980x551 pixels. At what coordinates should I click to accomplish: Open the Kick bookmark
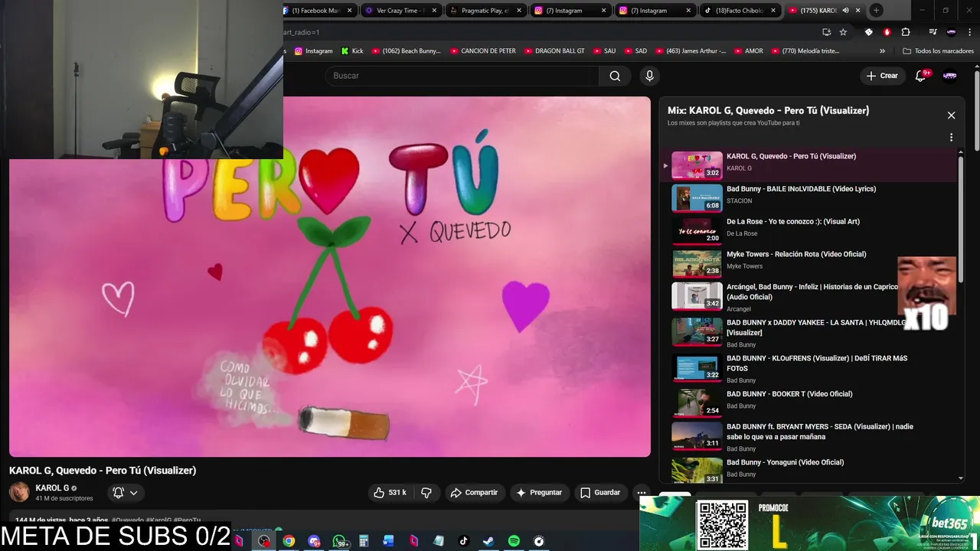coord(352,51)
